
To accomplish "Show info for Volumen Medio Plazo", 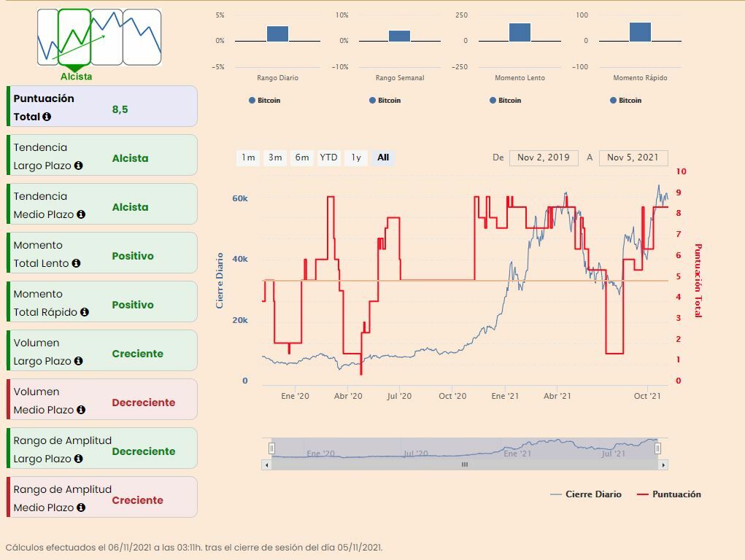I will pyautogui.click(x=81, y=410).
